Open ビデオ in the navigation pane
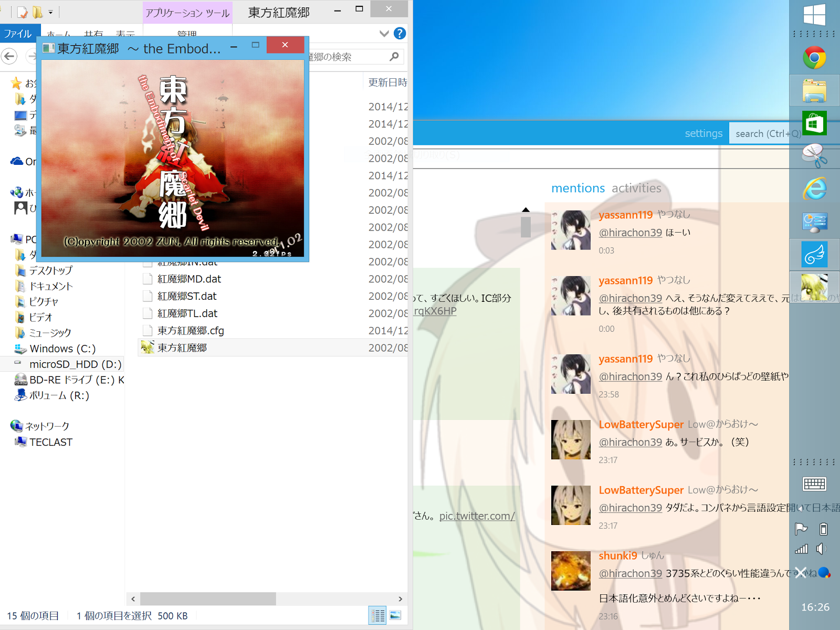Screen dimensions: 840x630 pyautogui.click(x=40, y=317)
